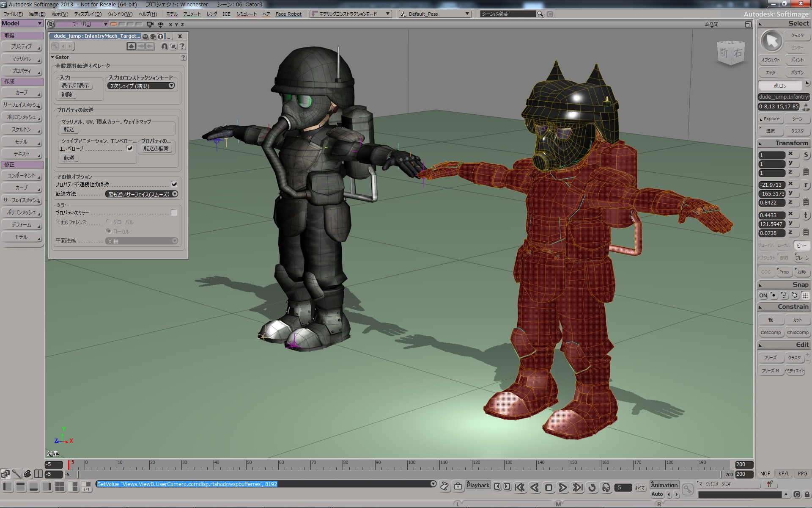This screenshot has height=508, width=812.
Task: Click the フリーズ button in Edit
Action: coord(770,357)
